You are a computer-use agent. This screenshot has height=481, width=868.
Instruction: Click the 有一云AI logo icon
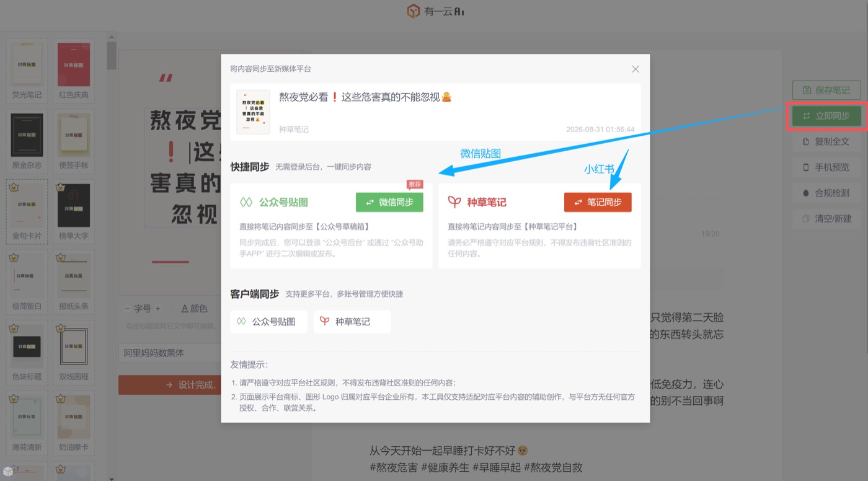[x=414, y=11]
